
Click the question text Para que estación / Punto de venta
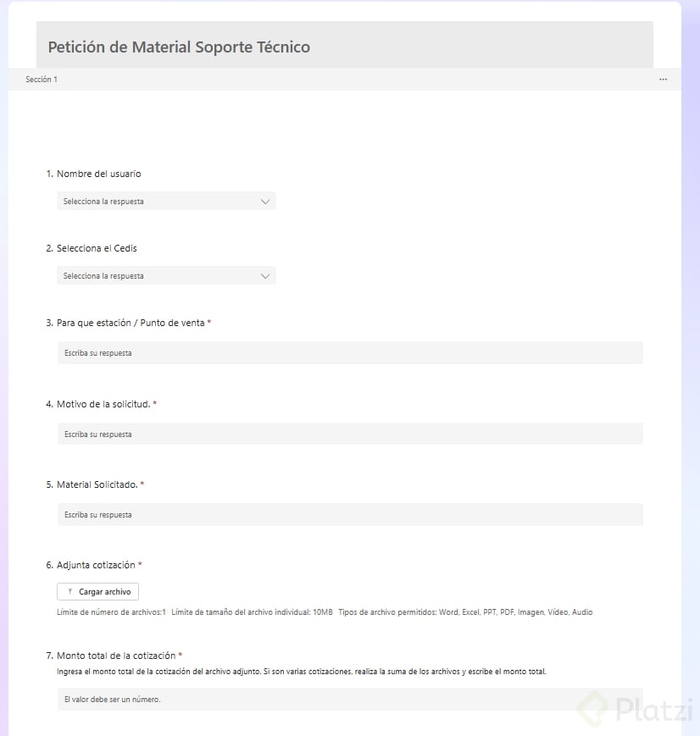point(131,323)
